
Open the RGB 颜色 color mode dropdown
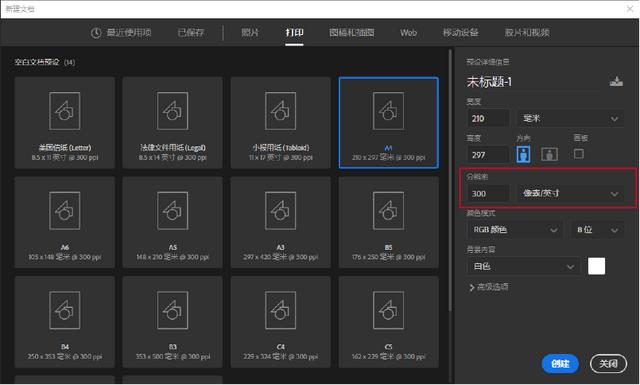(515, 230)
